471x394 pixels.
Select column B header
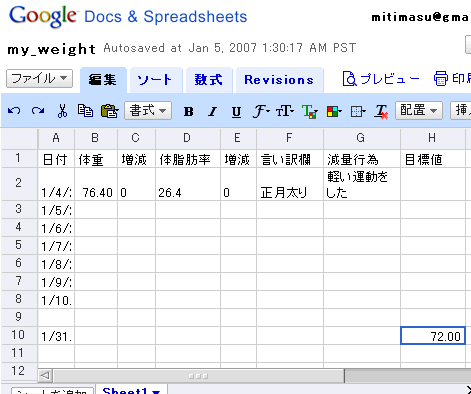[96, 138]
